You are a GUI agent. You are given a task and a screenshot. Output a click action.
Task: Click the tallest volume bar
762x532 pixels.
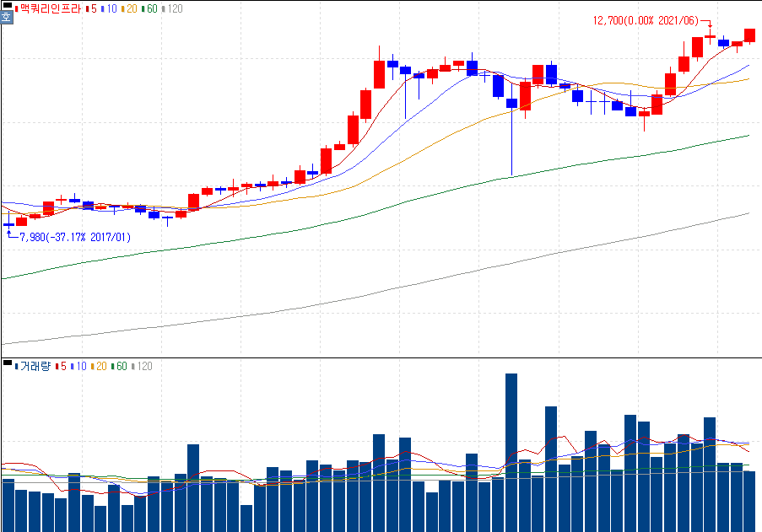(511, 453)
